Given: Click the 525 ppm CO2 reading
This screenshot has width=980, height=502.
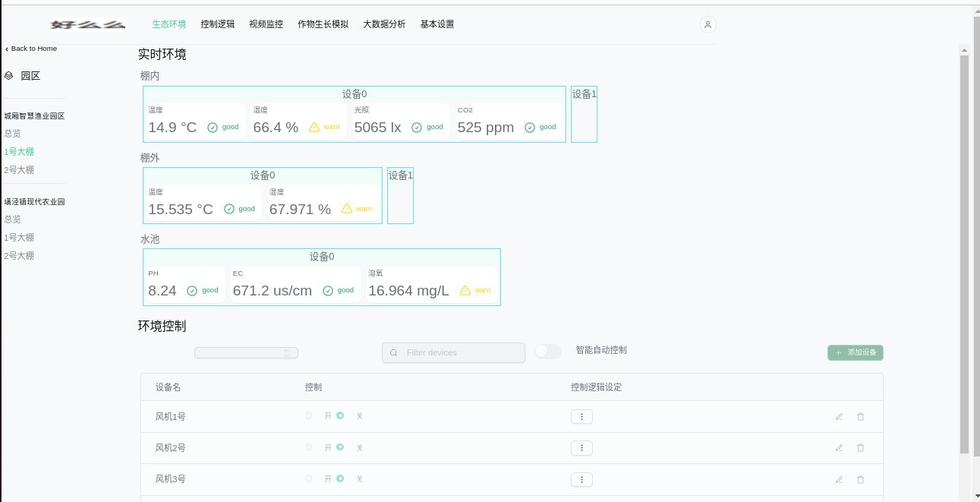Looking at the screenshot, I should (x=486, y=128).
